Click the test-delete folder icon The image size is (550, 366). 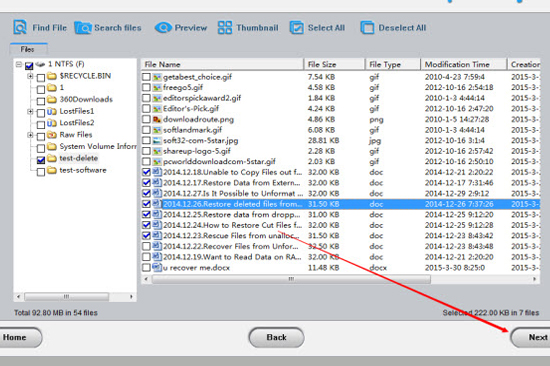point(52,158)
